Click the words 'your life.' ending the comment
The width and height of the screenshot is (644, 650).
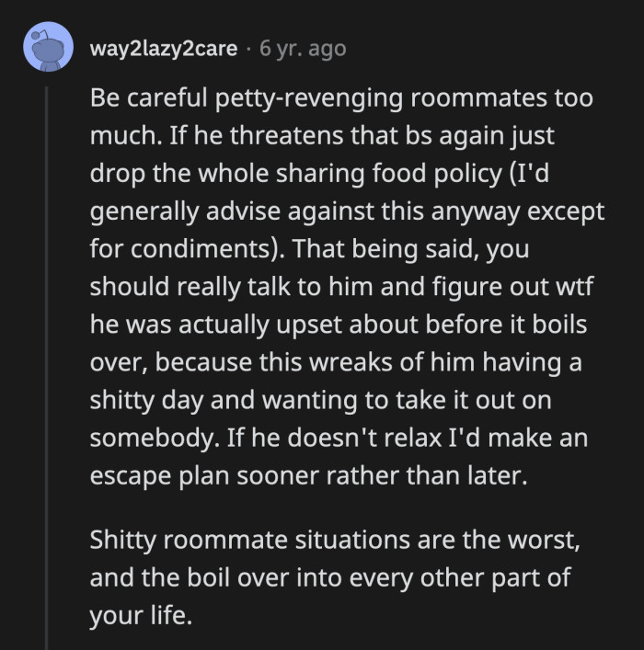click(x=141, y=616)
